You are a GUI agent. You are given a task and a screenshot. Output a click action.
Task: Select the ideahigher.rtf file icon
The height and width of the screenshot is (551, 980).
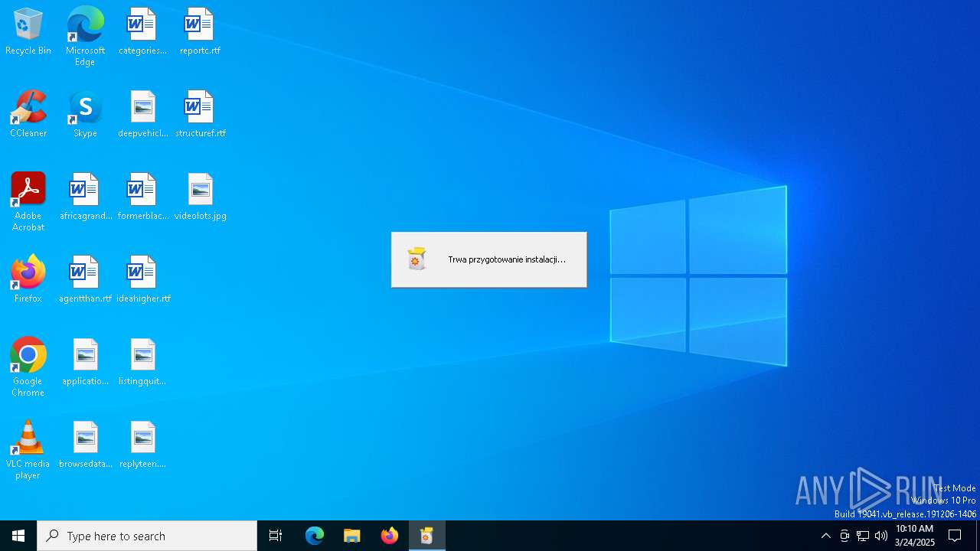(142, 279)
